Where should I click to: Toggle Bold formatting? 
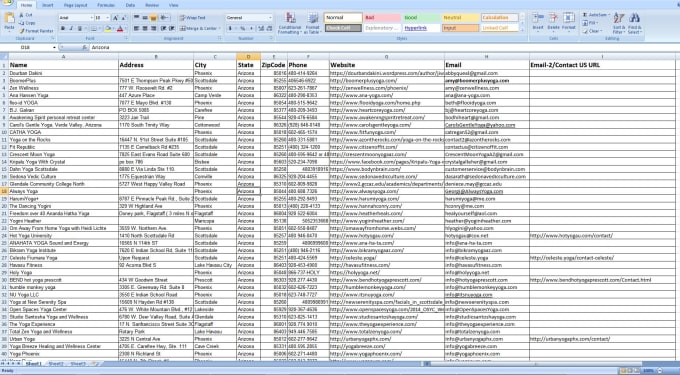63,29
